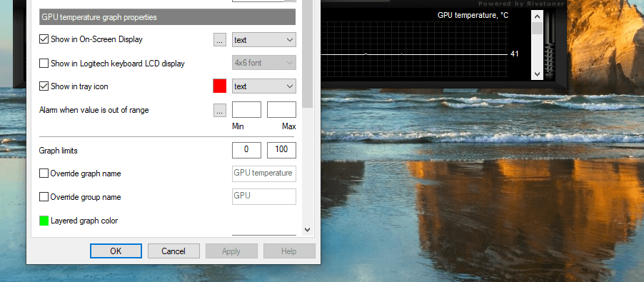Click the green Layered graph color swatch
This screenshot has width=644, height=282.
[44, 221]
